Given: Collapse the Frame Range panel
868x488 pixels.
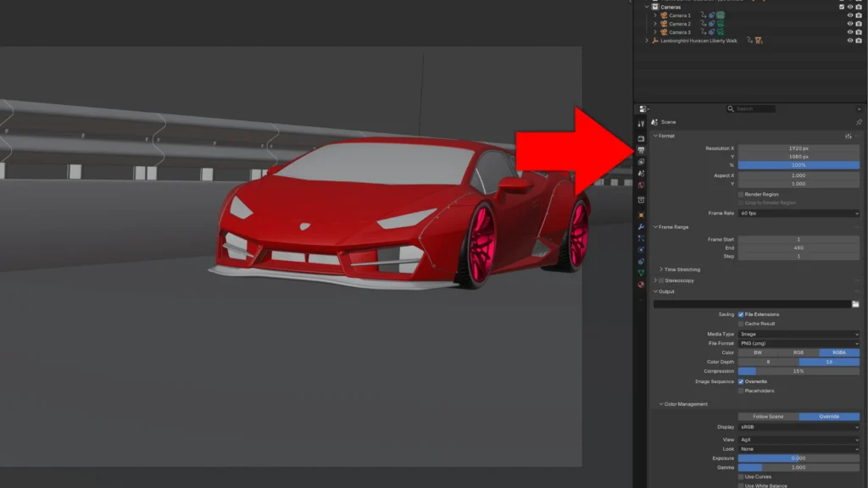Looking at the screenshot, I should (x=656, y=227).
